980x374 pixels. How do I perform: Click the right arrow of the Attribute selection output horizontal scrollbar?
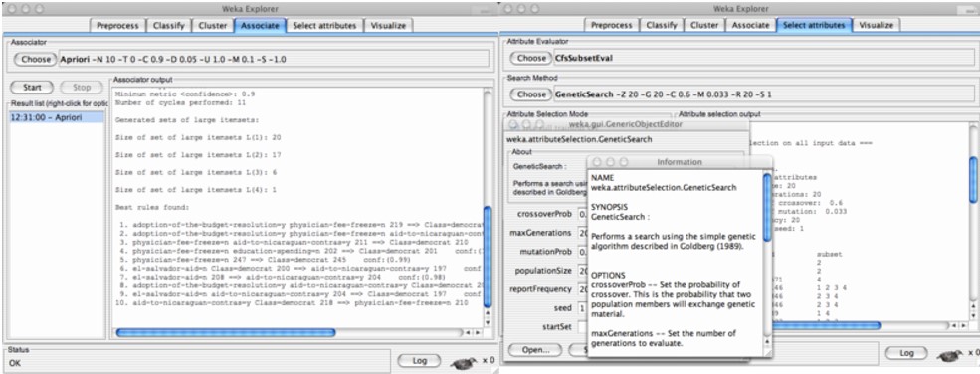[x=964, y=326]
